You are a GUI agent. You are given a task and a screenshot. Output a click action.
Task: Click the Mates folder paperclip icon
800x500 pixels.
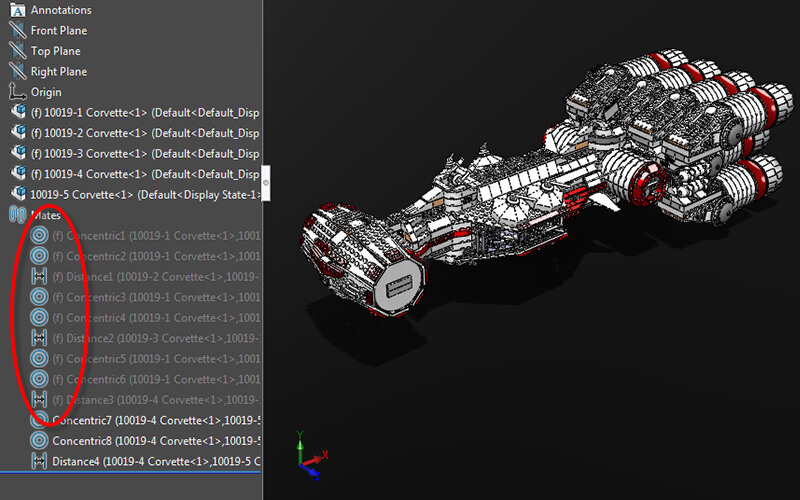click(x=17, y=215)
